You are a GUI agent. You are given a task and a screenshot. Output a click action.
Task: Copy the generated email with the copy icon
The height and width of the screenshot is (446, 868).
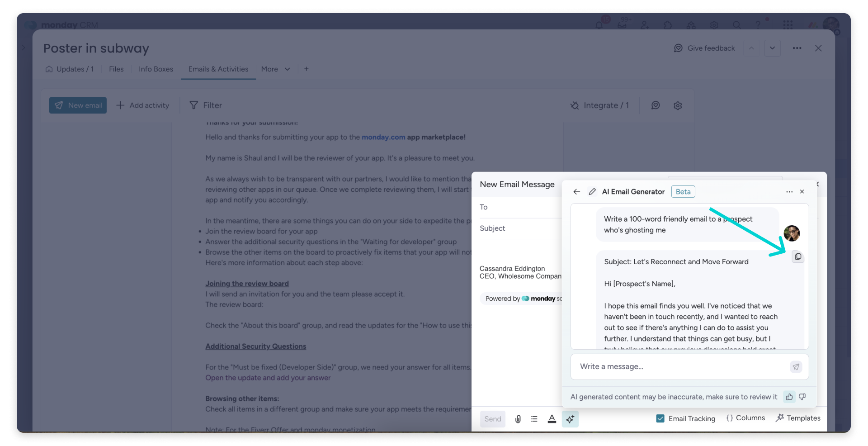[x=798, y=256]
